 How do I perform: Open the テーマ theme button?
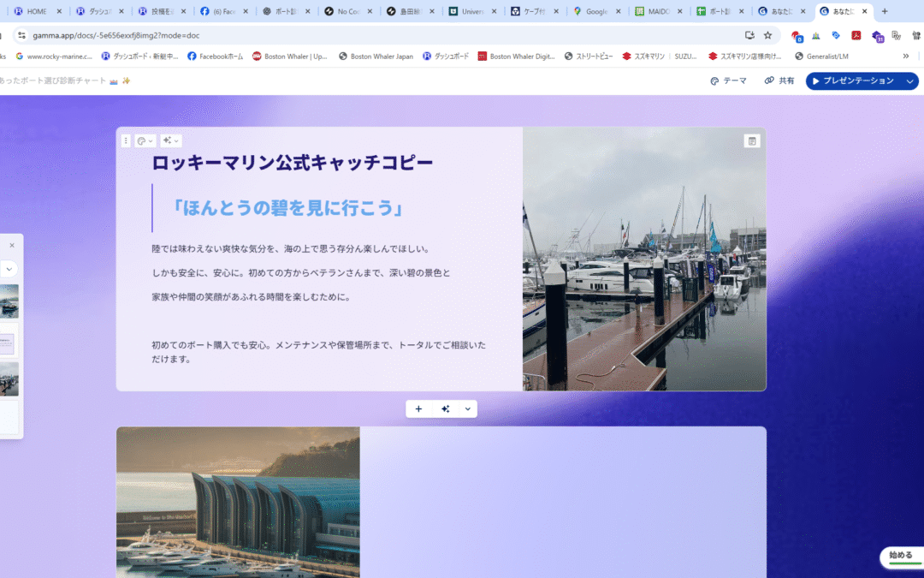click(x=728, y=80)
